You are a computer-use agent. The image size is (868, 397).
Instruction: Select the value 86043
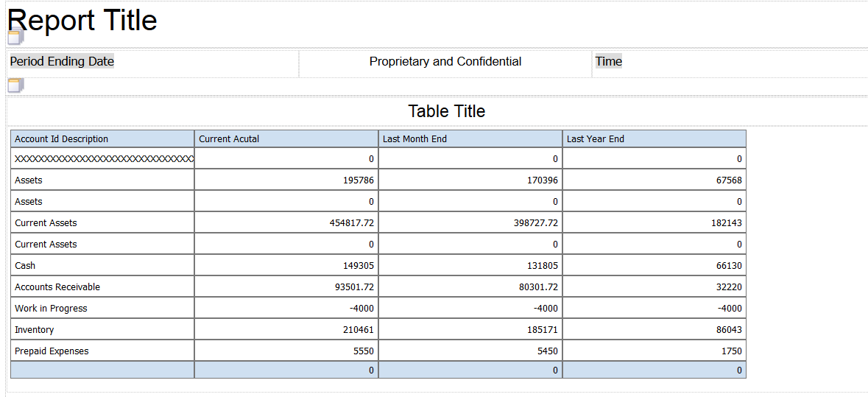pos(729,330)
